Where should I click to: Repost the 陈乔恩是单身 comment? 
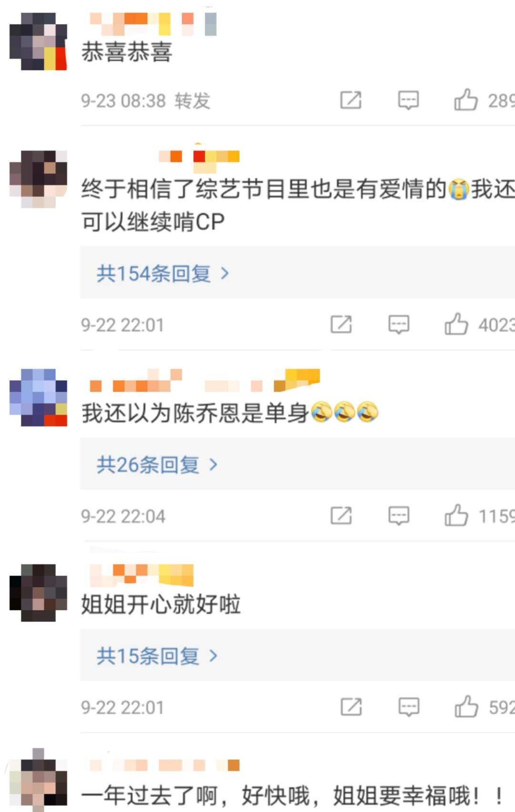pos(341,515)
